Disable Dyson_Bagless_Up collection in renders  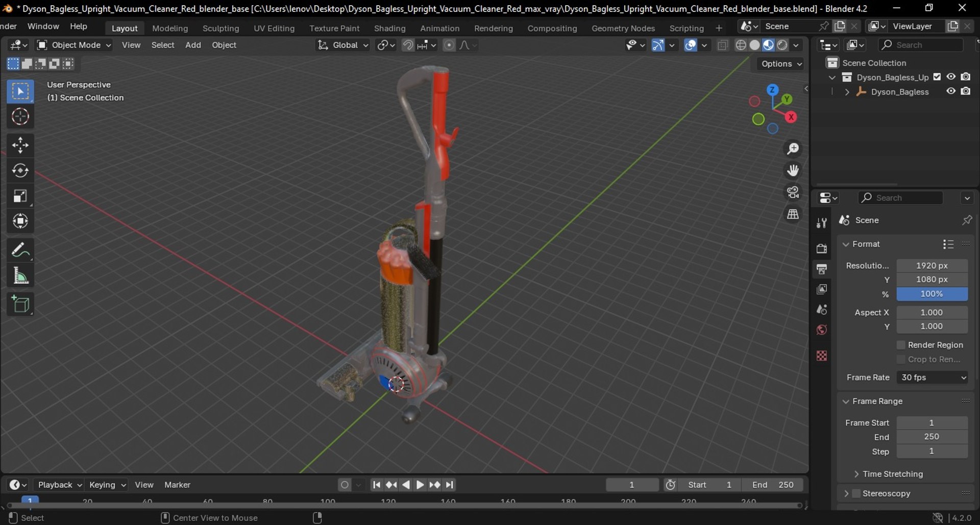(966, 77)
